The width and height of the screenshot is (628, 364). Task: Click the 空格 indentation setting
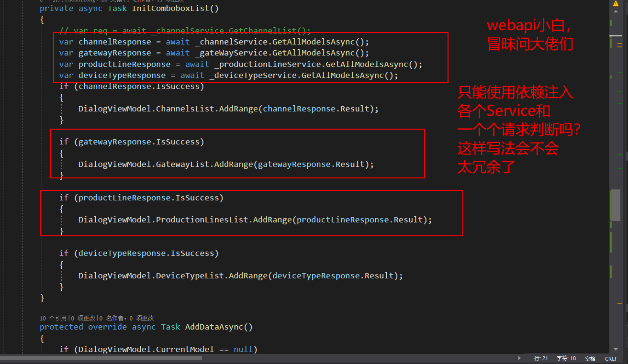[590, 358]
